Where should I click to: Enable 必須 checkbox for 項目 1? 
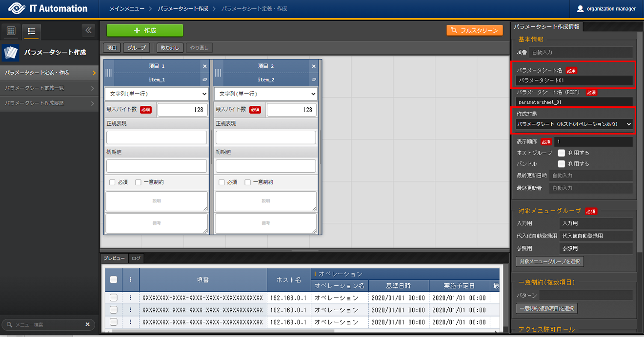pos(112,182)
